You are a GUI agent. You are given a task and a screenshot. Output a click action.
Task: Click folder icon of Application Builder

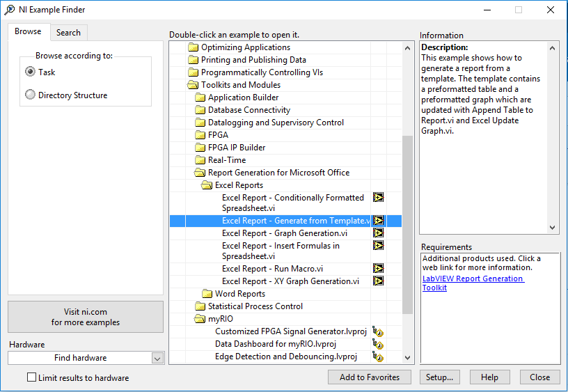200,97
